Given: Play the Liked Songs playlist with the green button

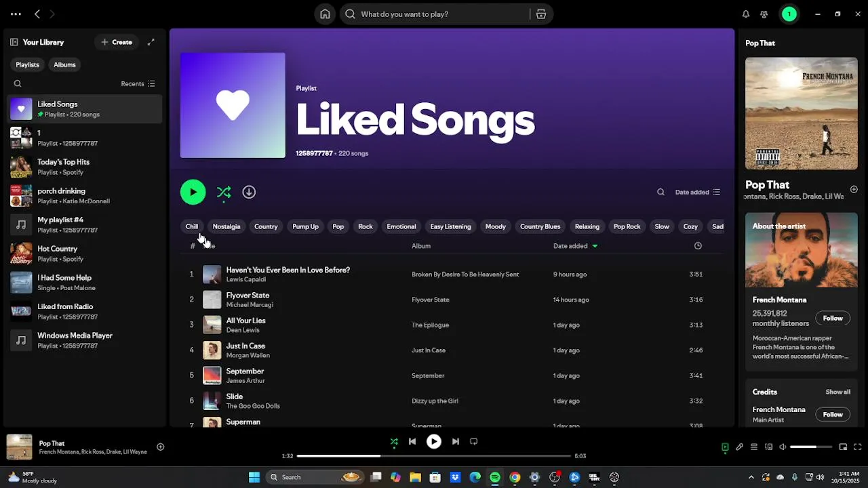Looking at the screenshot, I should 193,192.
